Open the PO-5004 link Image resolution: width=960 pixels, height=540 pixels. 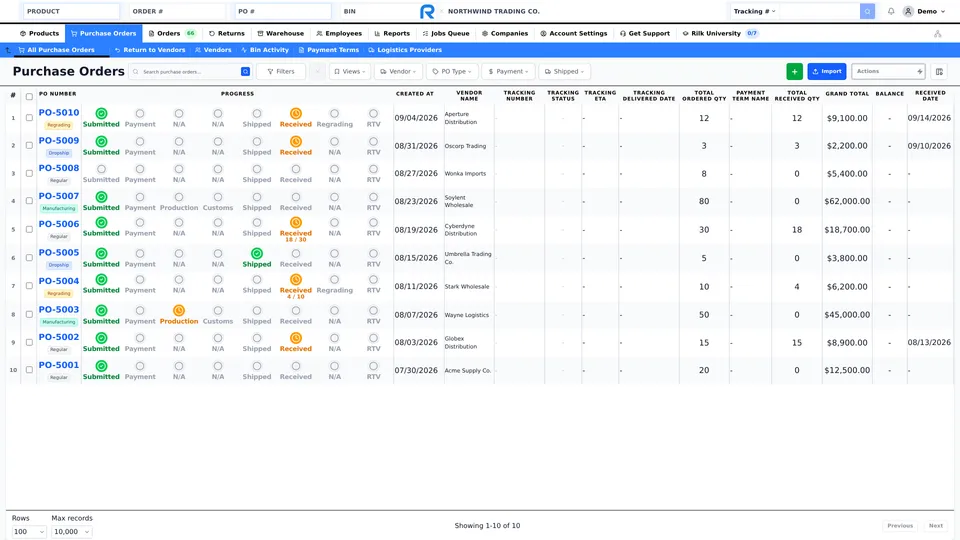click(59, 281)
